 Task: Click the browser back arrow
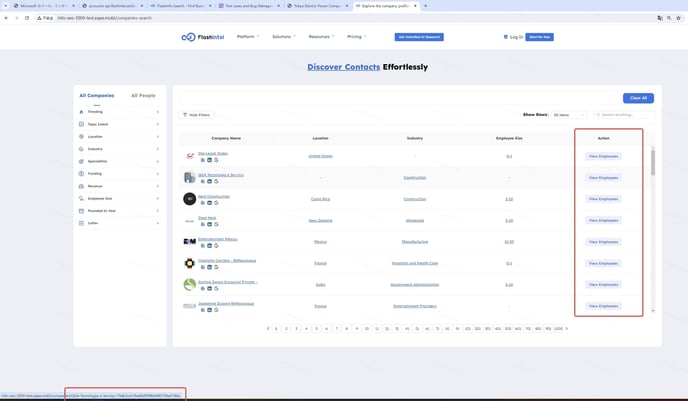pyautogui.click(x=6, y=18)
